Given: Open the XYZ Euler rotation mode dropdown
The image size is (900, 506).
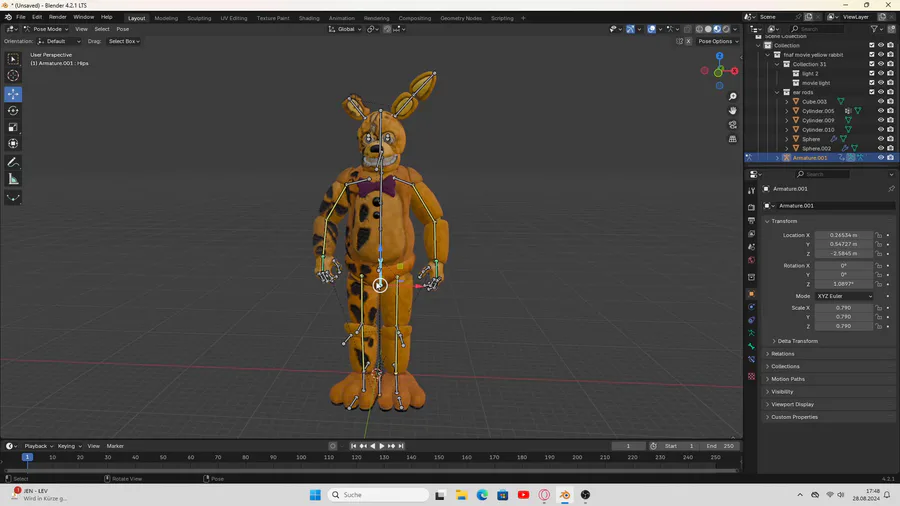Looking at the screenshot, I should (x=844, y=296).
